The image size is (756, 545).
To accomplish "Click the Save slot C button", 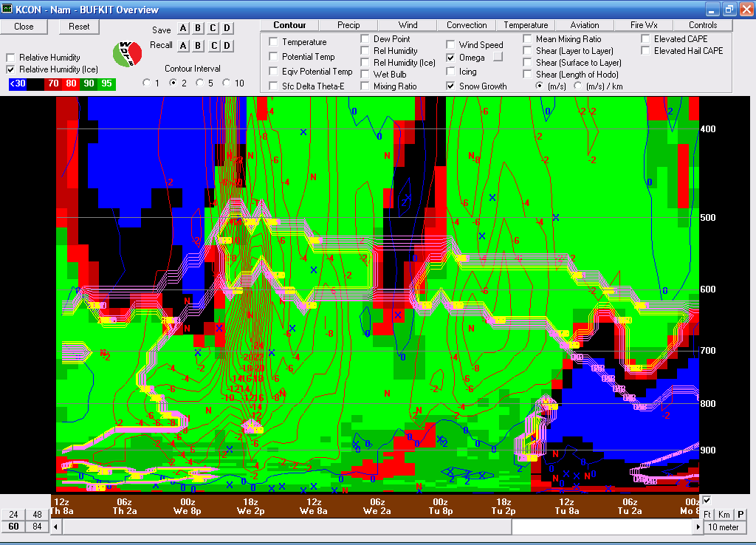I will pyautogui.click(x=213, y=28).
